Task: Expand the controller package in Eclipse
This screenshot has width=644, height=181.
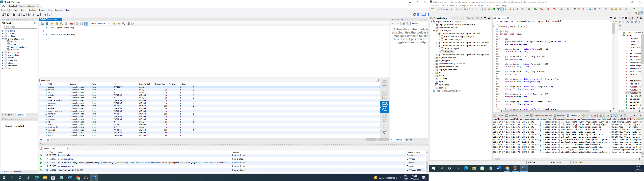Action: 437,43
